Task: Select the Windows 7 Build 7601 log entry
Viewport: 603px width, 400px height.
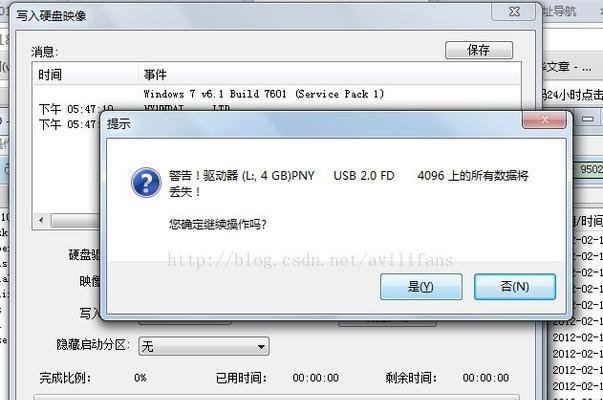Action: coord(264,94)
